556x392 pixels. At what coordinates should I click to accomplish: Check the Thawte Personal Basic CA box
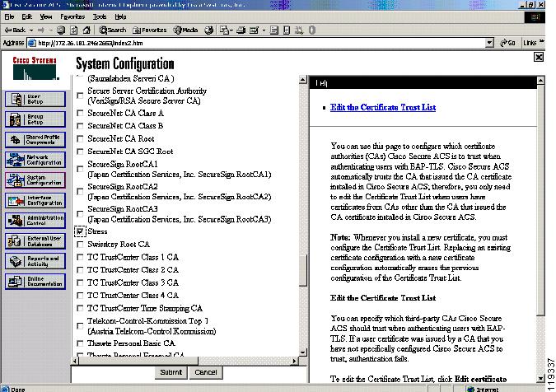tap(80, 343)
